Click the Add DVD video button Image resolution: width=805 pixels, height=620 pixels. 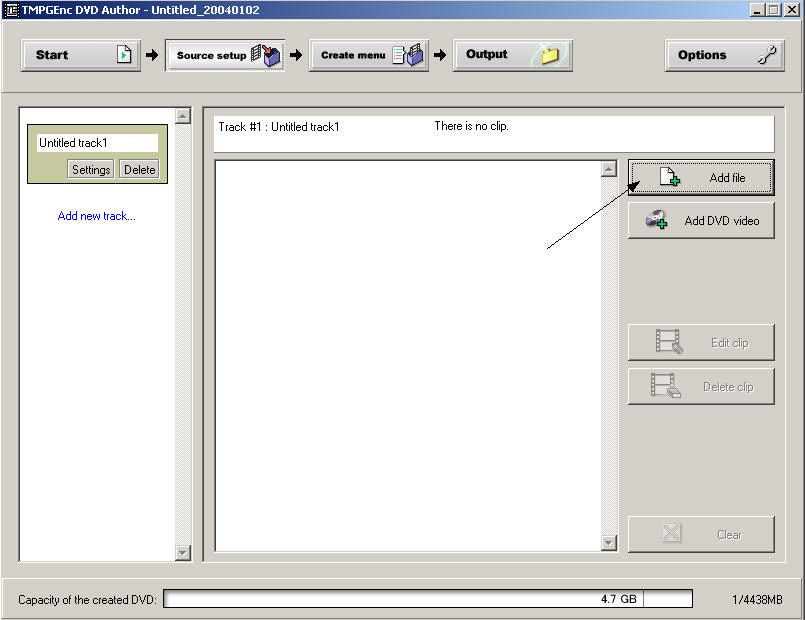(x=701, y=221)
